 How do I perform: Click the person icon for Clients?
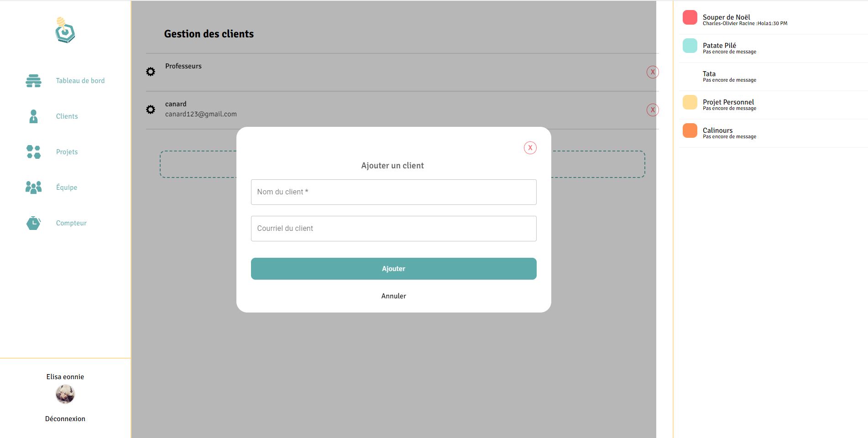click(33, 116)
